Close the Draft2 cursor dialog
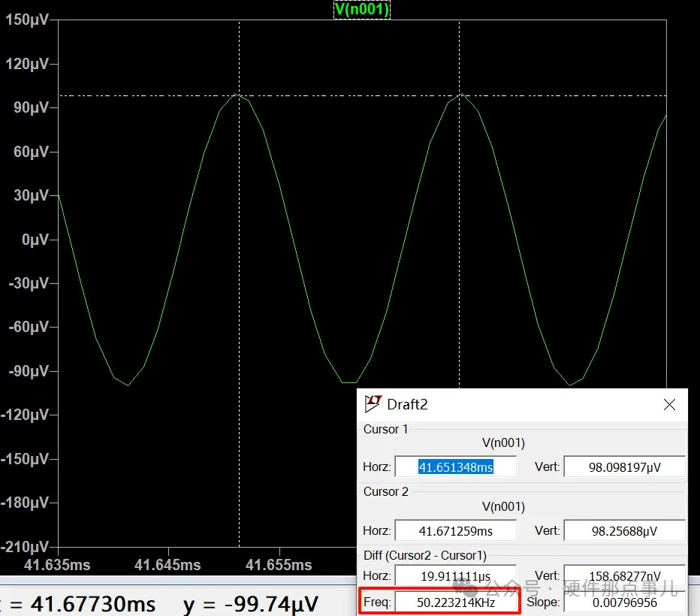The image size is (700, 616). point(669,405)
